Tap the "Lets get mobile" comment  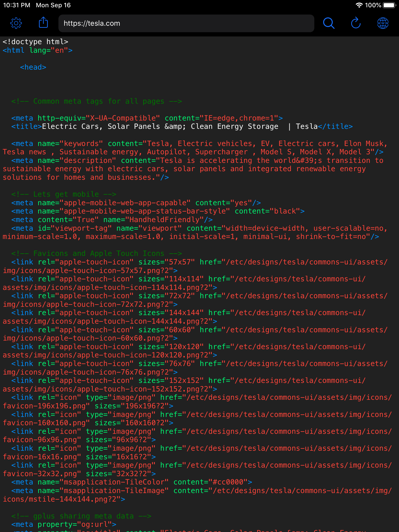pos(64,194)
